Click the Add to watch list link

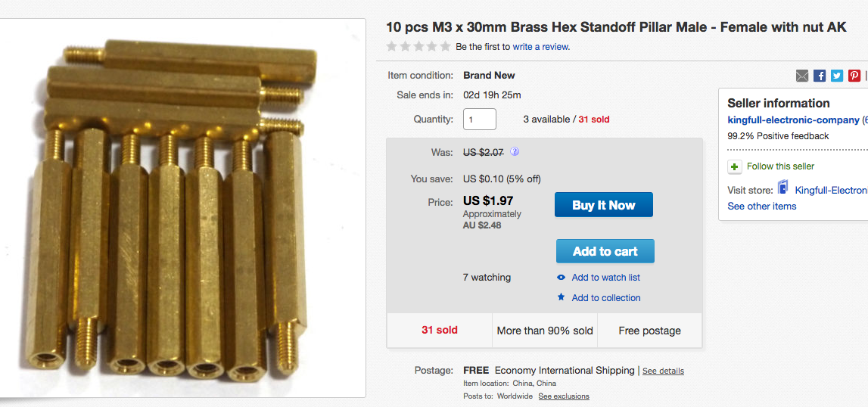coord(605,278)
